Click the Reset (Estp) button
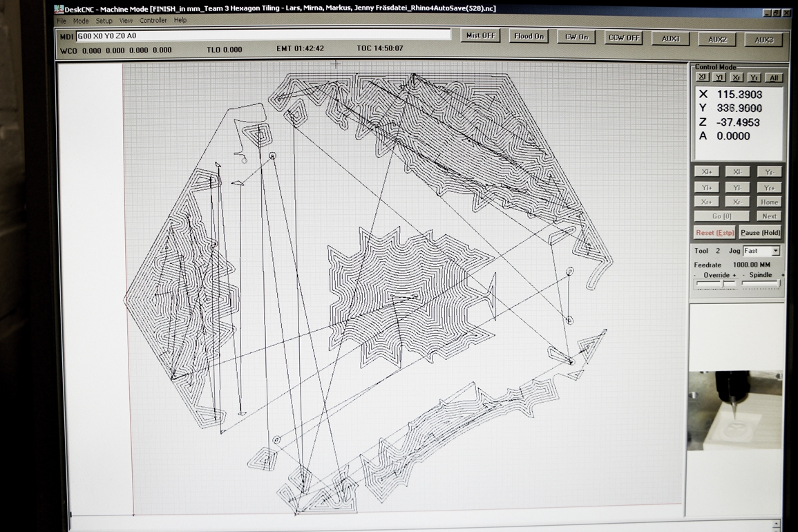The image size is (798, 532). (714, 233)
